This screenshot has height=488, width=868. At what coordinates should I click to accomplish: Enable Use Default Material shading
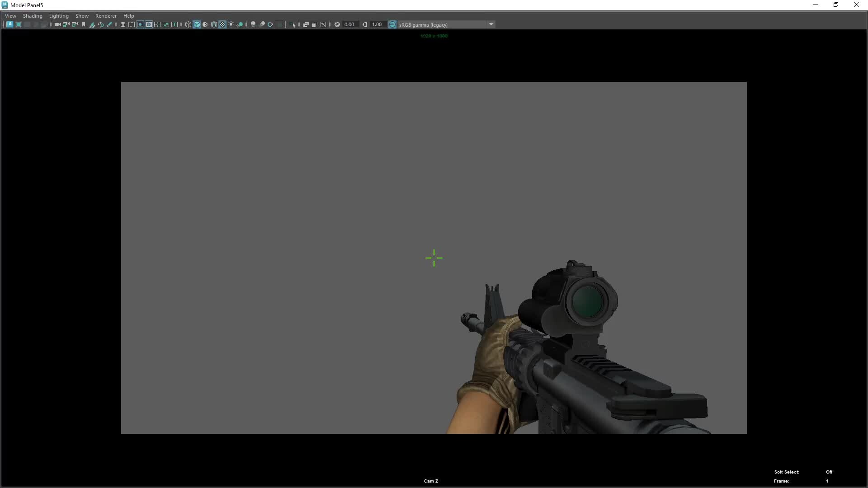tap(205, 24)
